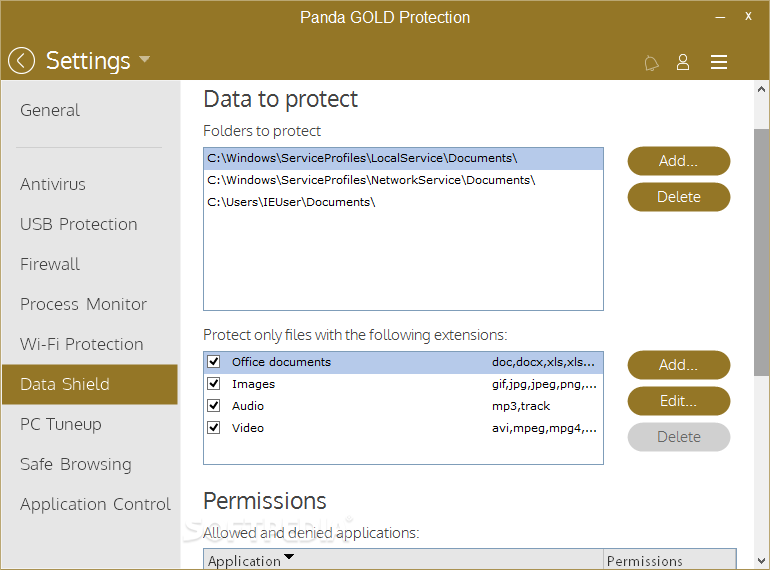Viewport: 770px width, 570px height.
Task: Click the greyed Delete extensions button
Action: coord(679,437)
